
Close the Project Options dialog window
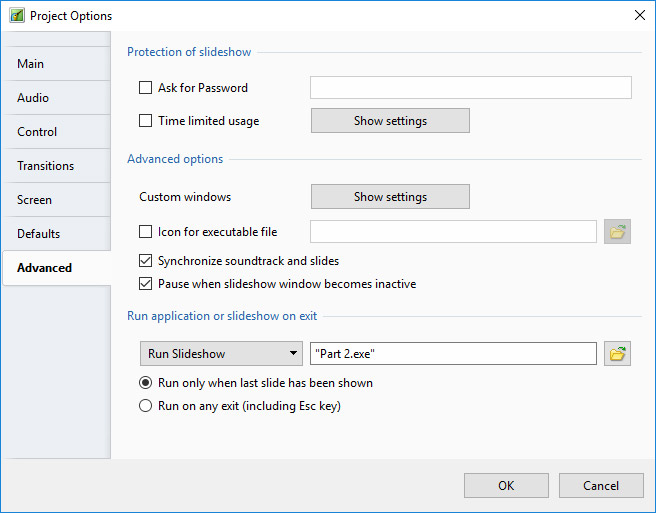[x=639, y=15]
